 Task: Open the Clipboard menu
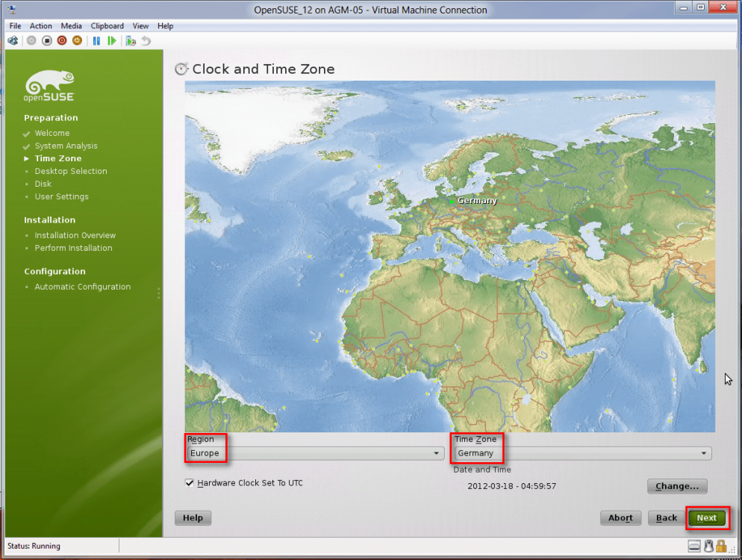[107, 26]
